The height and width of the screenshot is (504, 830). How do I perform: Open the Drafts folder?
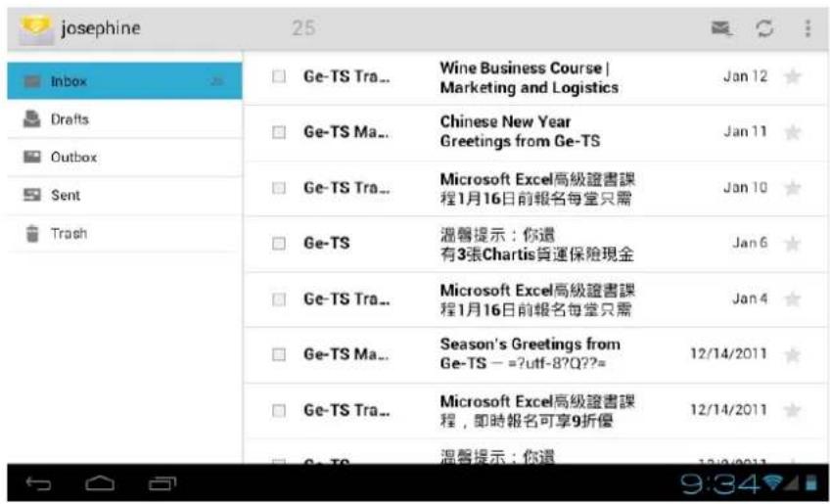tap(124, 119)
